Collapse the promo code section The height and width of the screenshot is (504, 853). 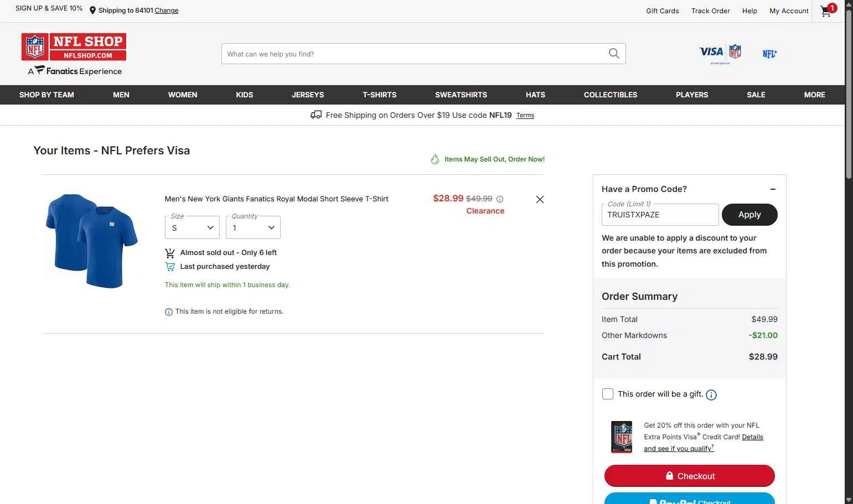click(x=773, y=189)
